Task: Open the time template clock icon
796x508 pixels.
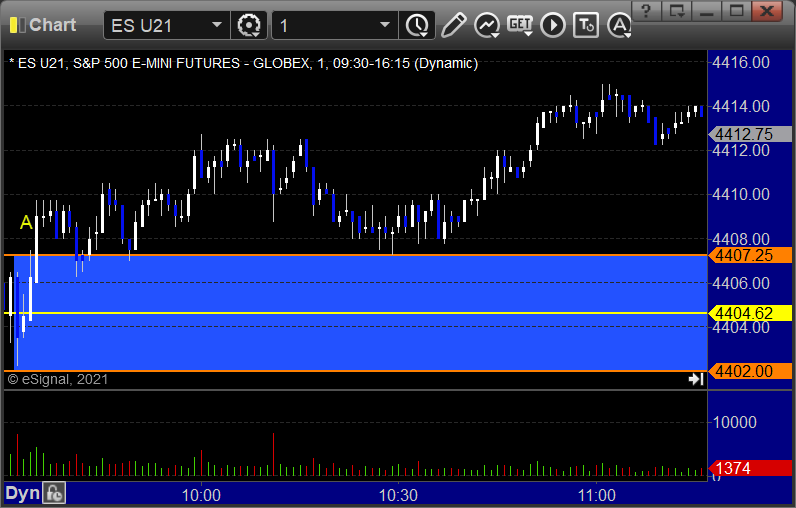Action: point(417,25)
